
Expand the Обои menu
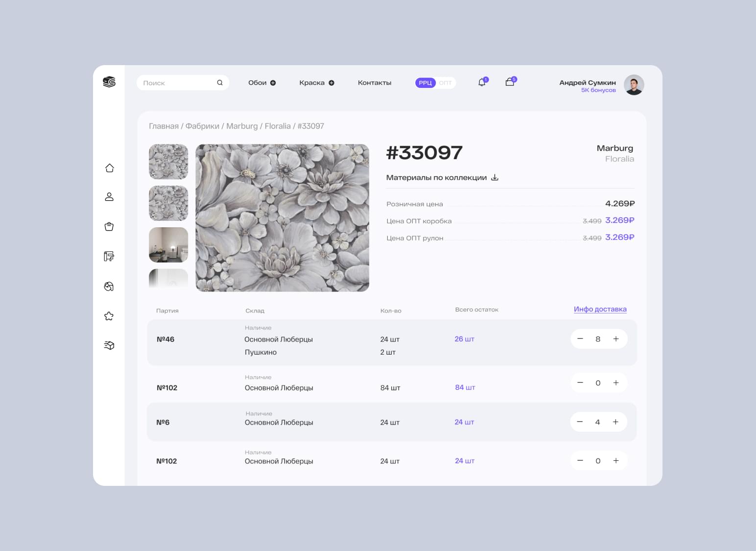click(x=262, y=83)
